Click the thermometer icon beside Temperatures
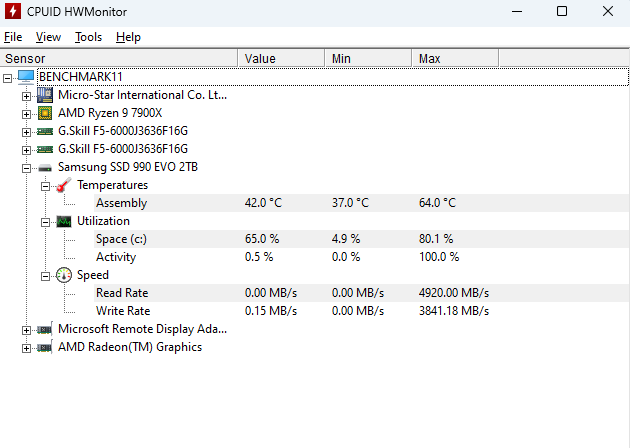630x448 pixels. (64, 185)
